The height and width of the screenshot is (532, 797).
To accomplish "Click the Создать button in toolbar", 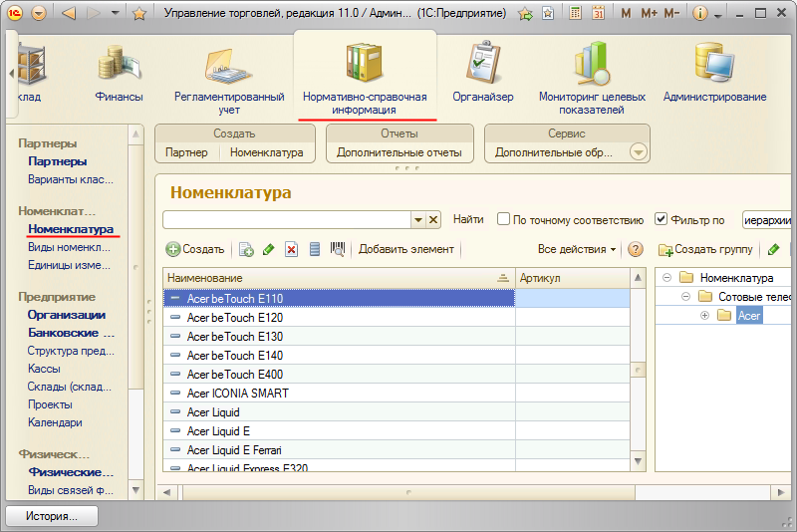I will click(x=195, y=249).
